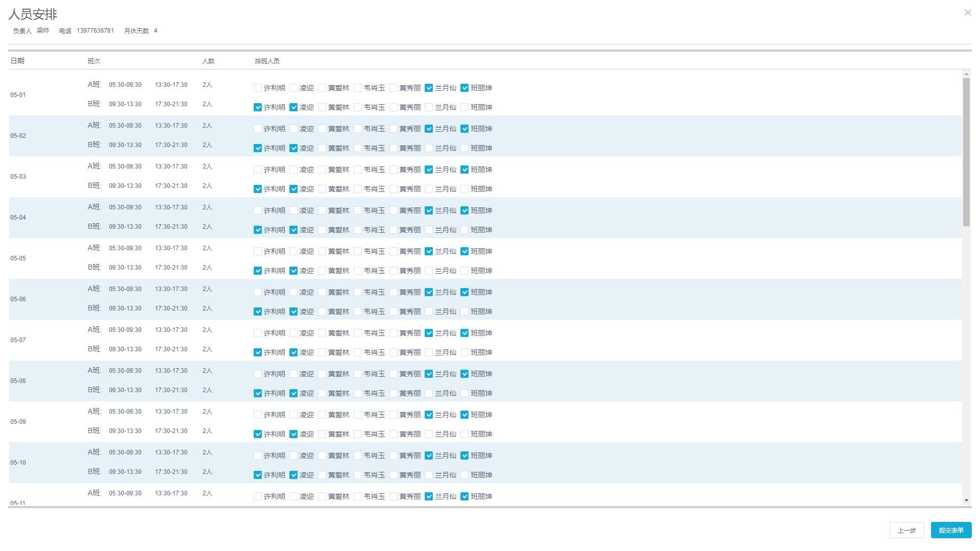
Task: Check 凌迎 for 05-08 A班
Action: coord(293,374)
